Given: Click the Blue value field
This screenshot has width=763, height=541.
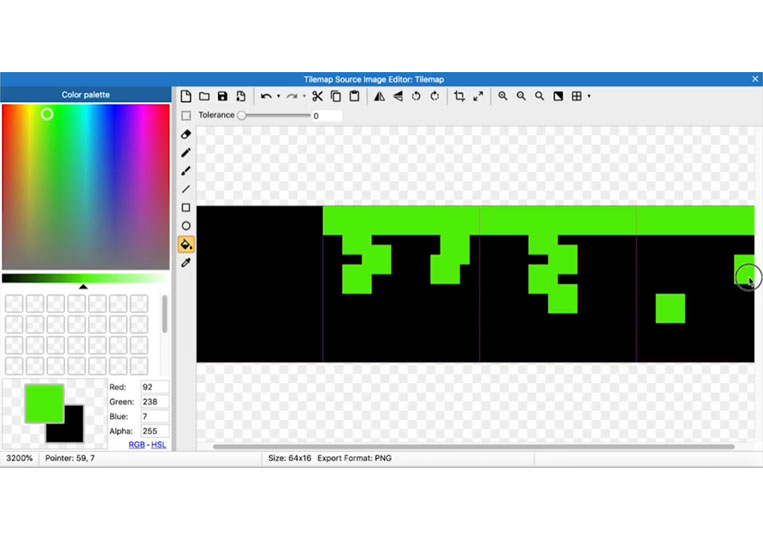Looking at the screenshot, I should (155, 416).
